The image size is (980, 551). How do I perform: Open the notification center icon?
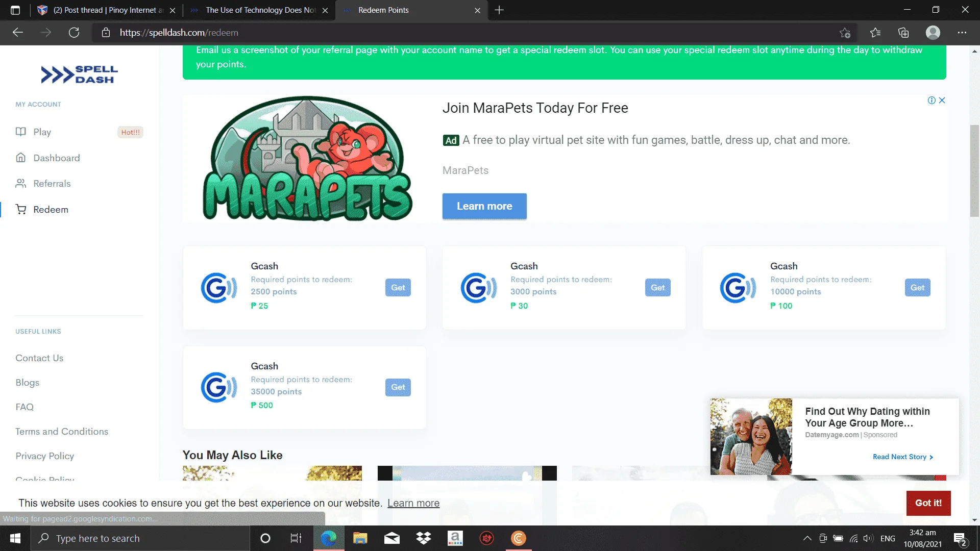(x=960, y=539)
